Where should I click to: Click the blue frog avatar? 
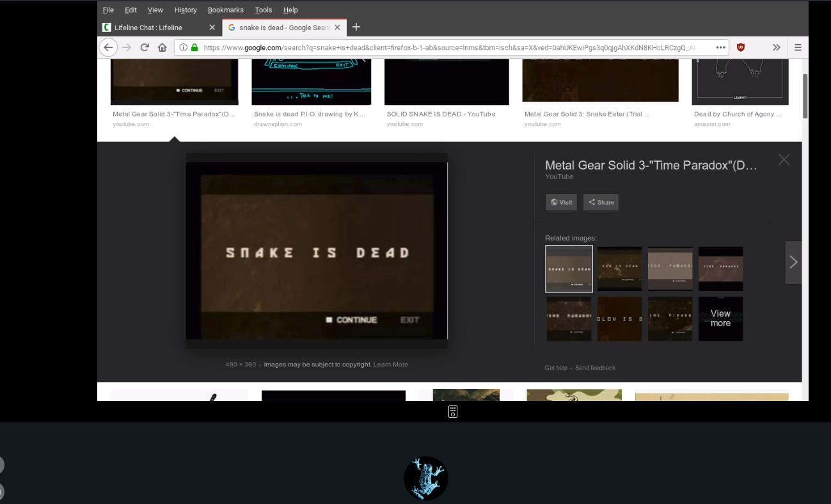tap(426, 478)
